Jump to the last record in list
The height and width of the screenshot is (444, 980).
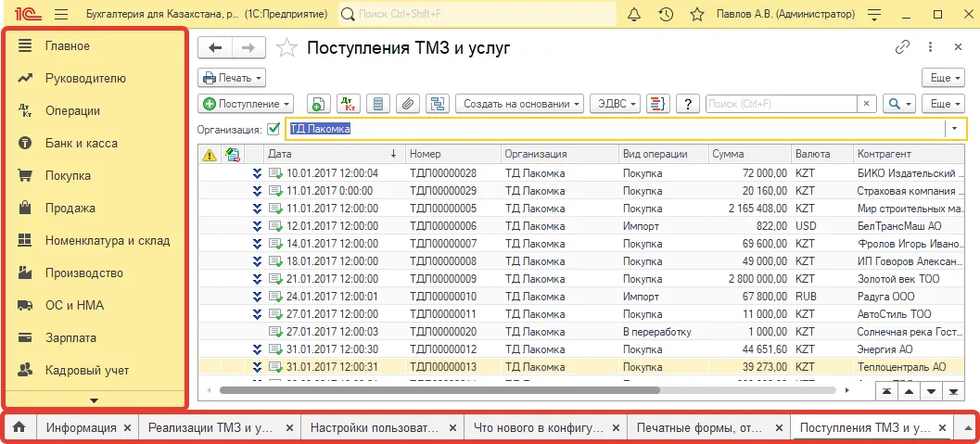pyautogui.click(x=954, y=391)
